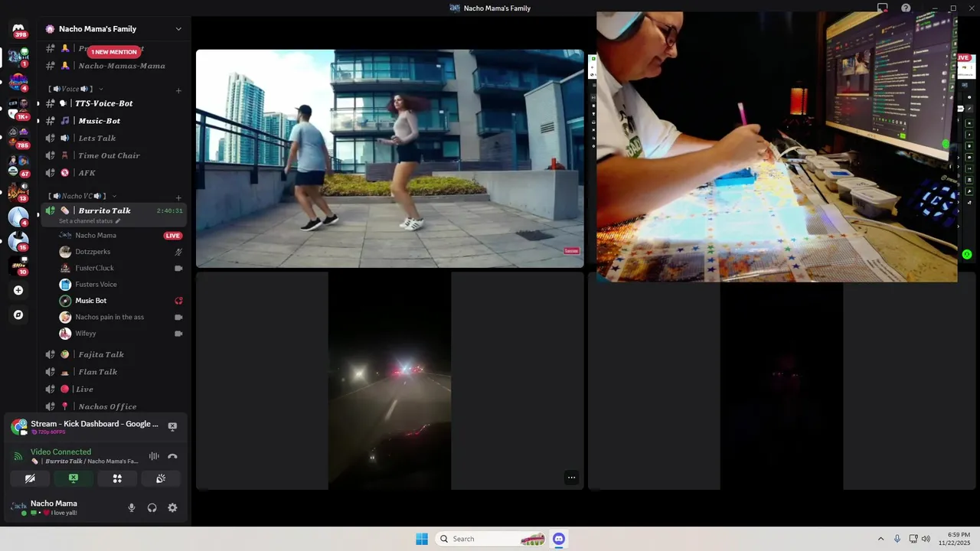Collapse the Voice category chevron
The image size is (980, 551).
[100, 90]
